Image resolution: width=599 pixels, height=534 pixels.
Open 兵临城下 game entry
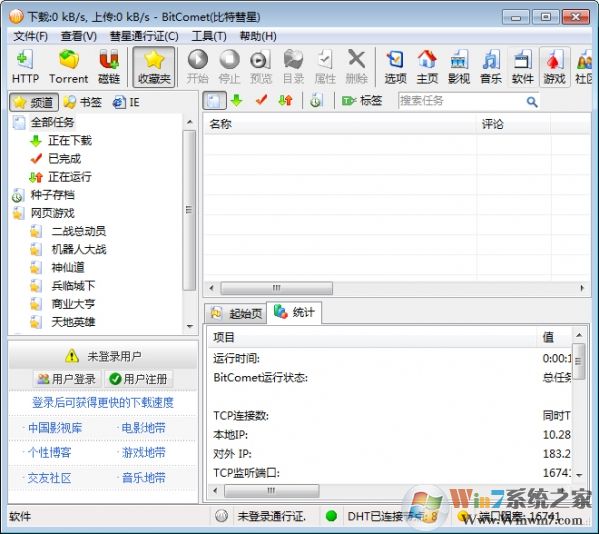coord(73,286)
